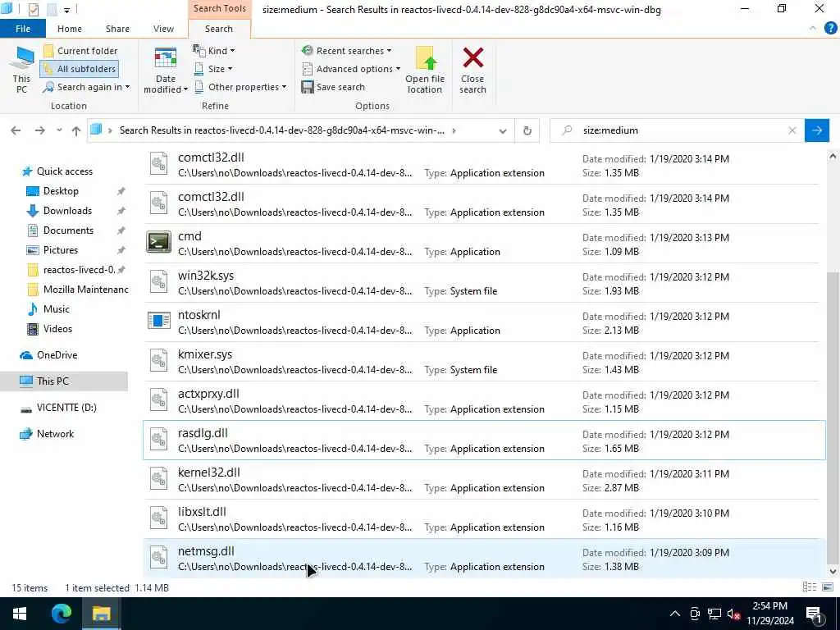Click the blue search go arrow
Viewport: 840px width, 630px height.
pos(817,130)
